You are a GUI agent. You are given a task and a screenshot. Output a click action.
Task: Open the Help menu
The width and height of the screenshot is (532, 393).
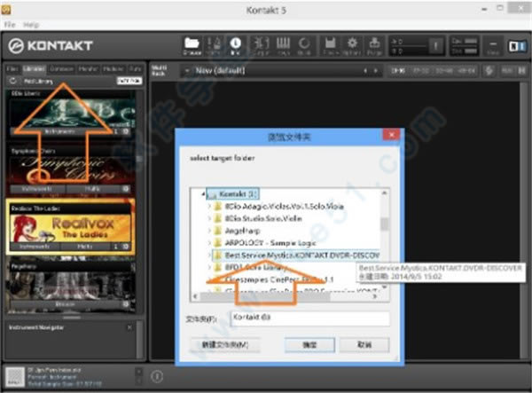[31, 25]
